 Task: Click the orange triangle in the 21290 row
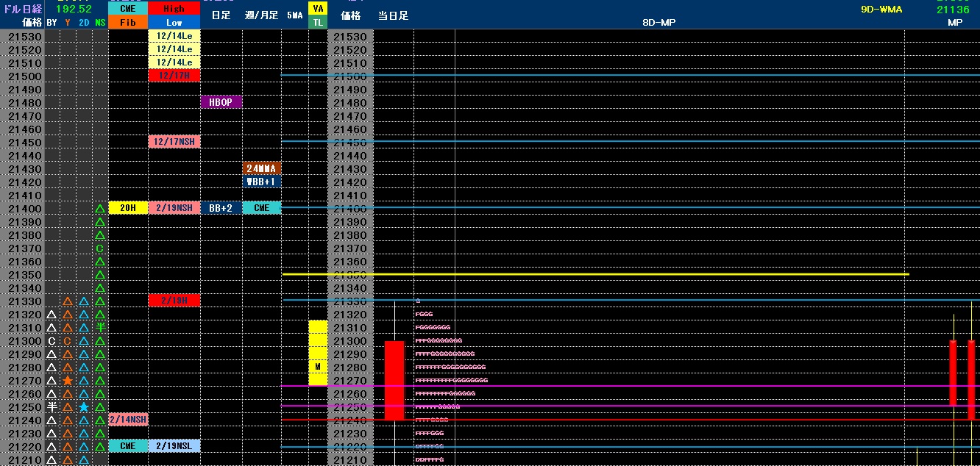pos(68,354)
